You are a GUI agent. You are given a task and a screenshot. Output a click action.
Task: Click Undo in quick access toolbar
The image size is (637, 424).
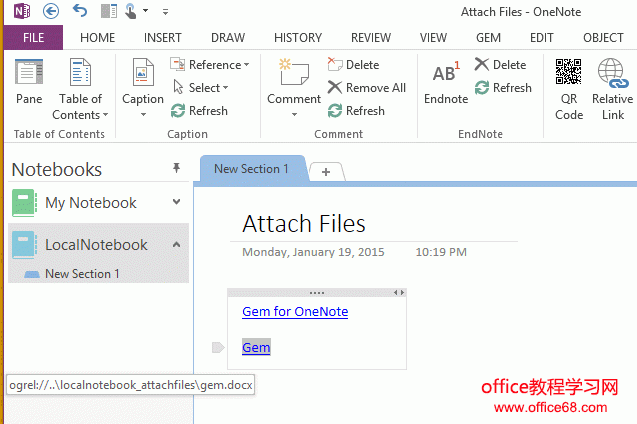tap(80, 11)
